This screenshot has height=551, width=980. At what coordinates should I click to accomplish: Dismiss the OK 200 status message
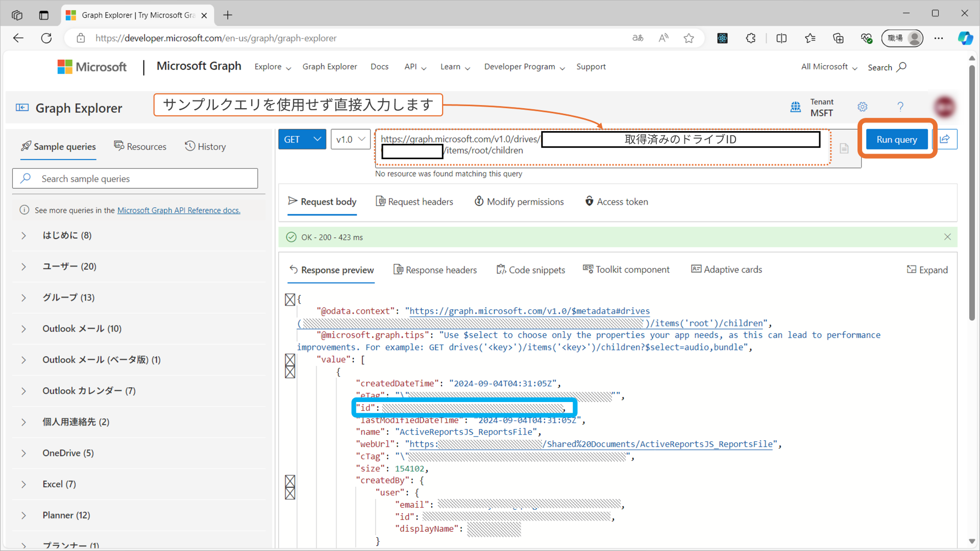(x=947, y=237)
